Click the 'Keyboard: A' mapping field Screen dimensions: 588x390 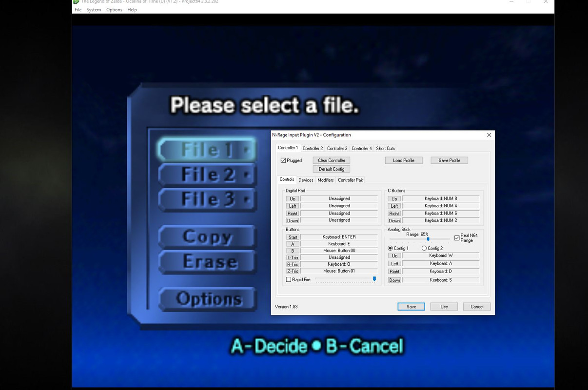[x=441, y=264]
